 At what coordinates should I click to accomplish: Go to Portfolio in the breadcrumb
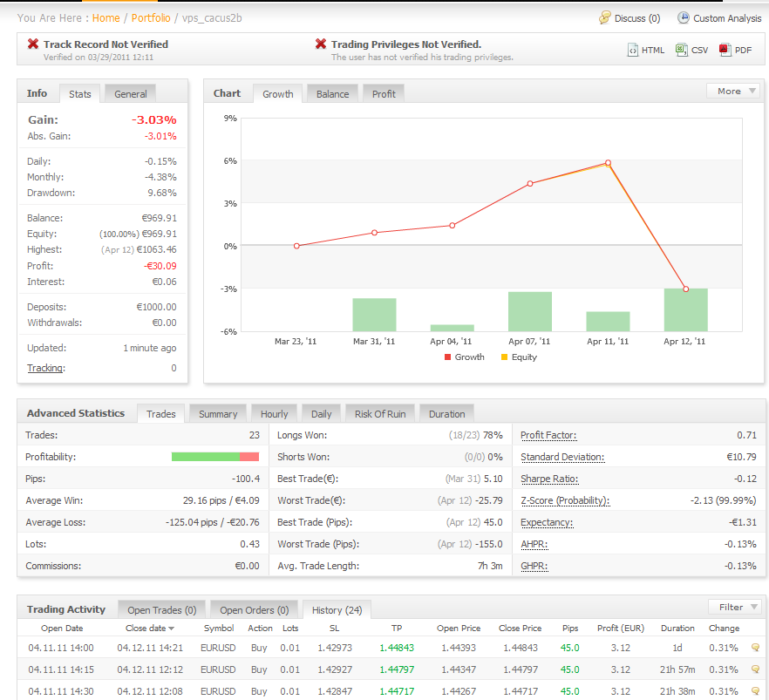tap(151, 18)
